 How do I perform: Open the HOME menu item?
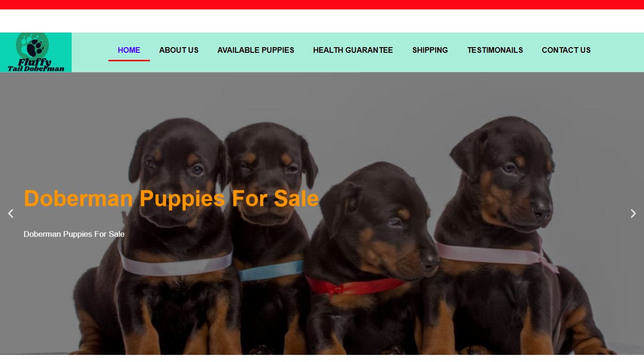tap(129, 50)
